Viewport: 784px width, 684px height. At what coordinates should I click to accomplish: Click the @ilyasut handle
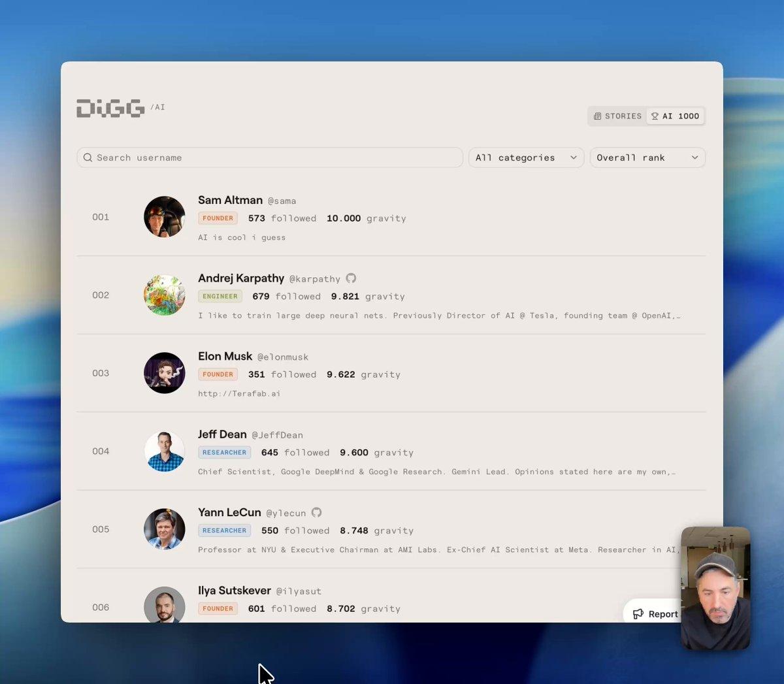[x=299, y=591]
